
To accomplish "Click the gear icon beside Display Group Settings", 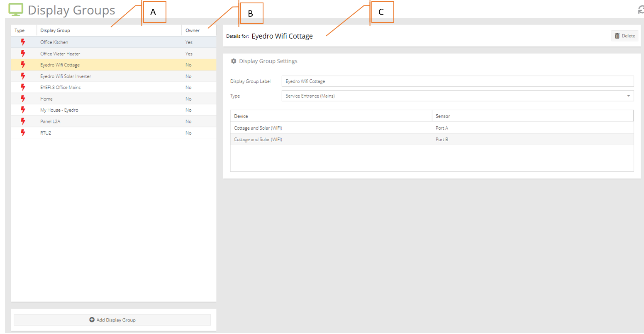I will [234, 61].
